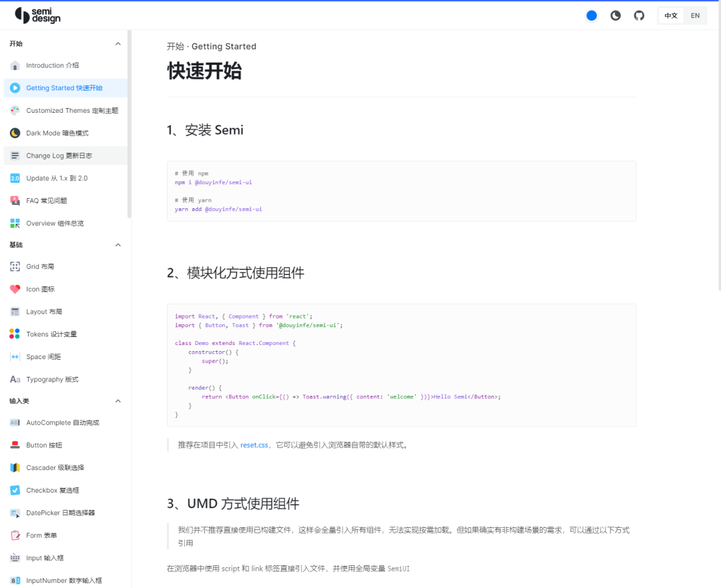Open Overview 组件总览 page
Viewport: 721px width, 588px height.
(x=65, y=224)
